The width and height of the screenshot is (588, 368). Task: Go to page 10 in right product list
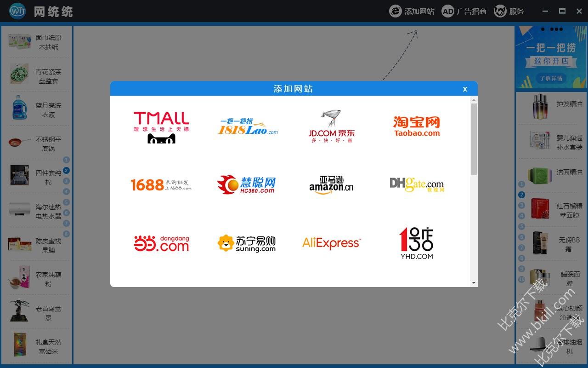pyautogui.click(x=521, y=280)
